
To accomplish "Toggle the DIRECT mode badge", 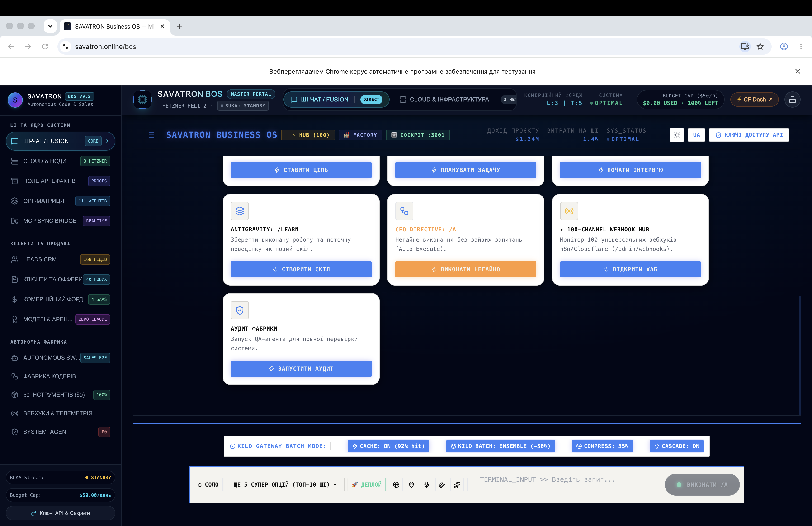I will (x=371, y=100).
